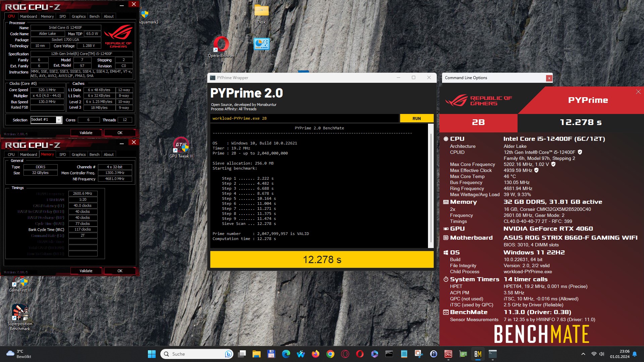Image resolution: width=644 pixels, height=362 pixels.
Task: Click the PYPrime console vertical scrollbar
Action: click(x=431, y=186)
